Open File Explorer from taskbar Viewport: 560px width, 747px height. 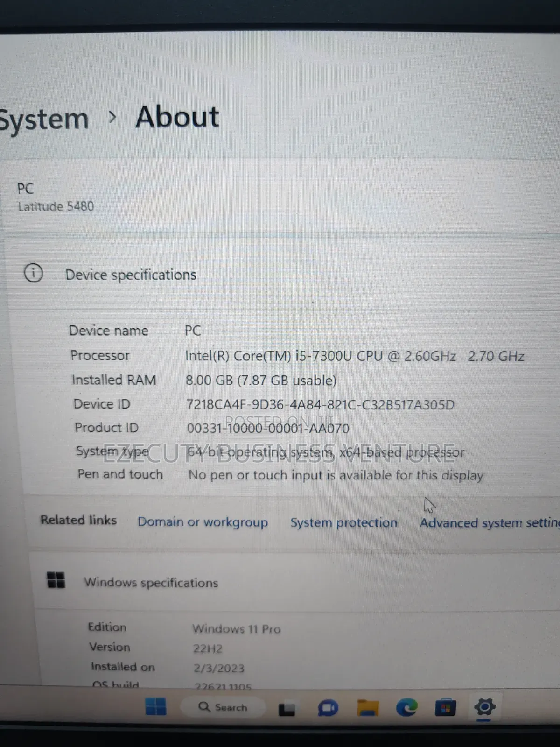368,708
